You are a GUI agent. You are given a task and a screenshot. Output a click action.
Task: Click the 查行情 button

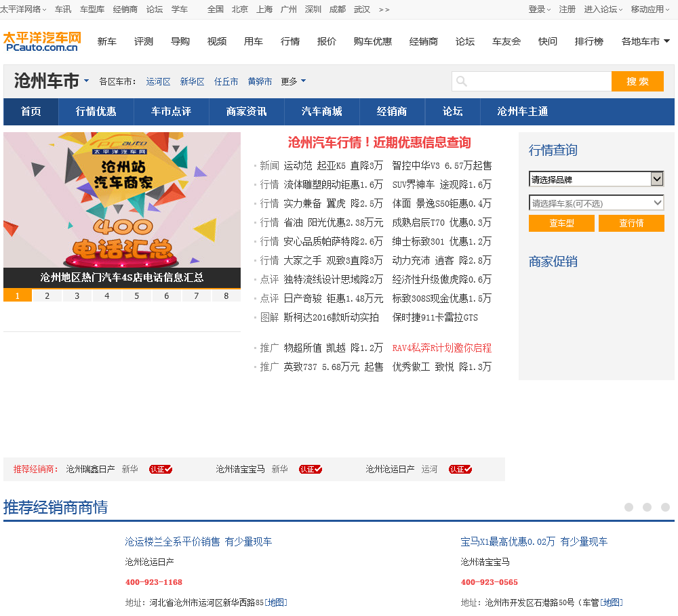point(631,223)
